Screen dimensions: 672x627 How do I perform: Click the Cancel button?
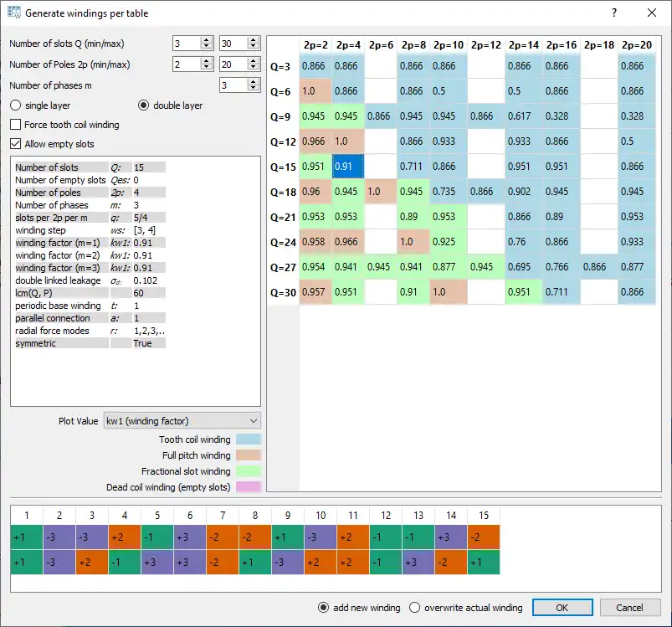click(629, 607)
